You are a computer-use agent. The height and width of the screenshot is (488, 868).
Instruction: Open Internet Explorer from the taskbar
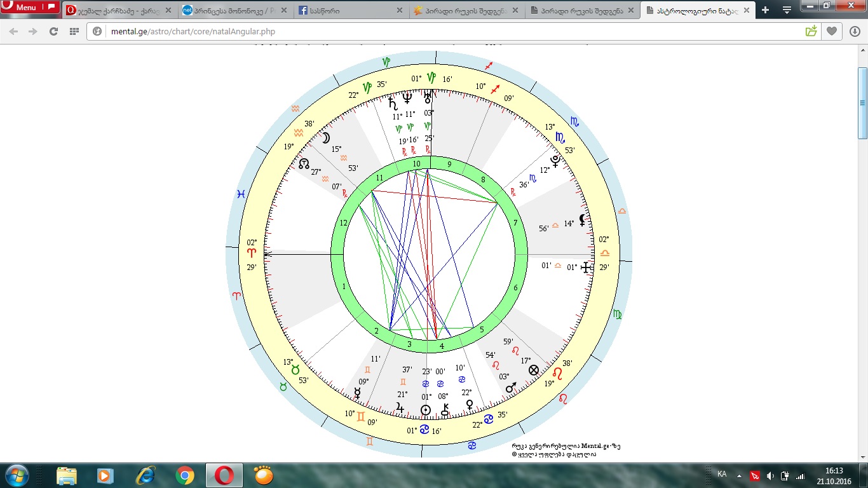146,475
